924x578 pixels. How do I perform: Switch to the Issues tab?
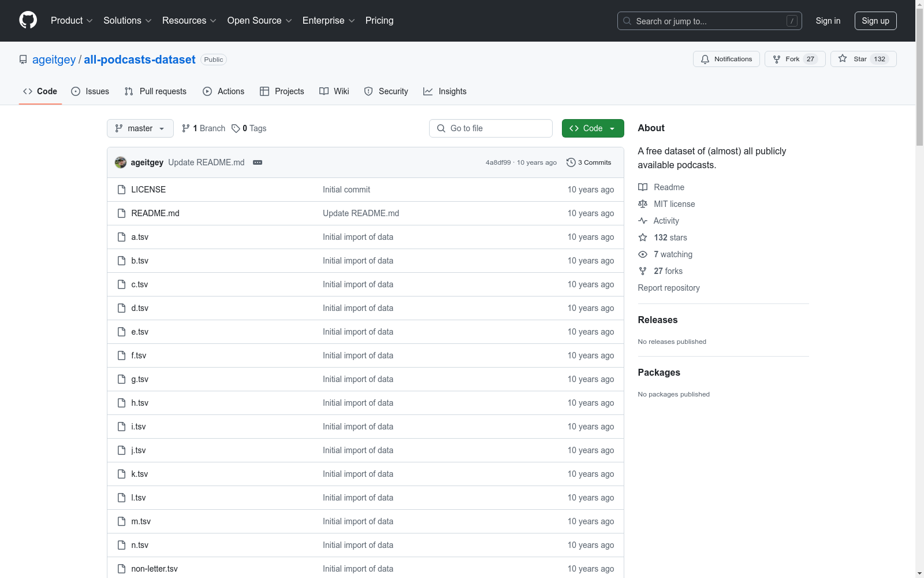(90, 91)
